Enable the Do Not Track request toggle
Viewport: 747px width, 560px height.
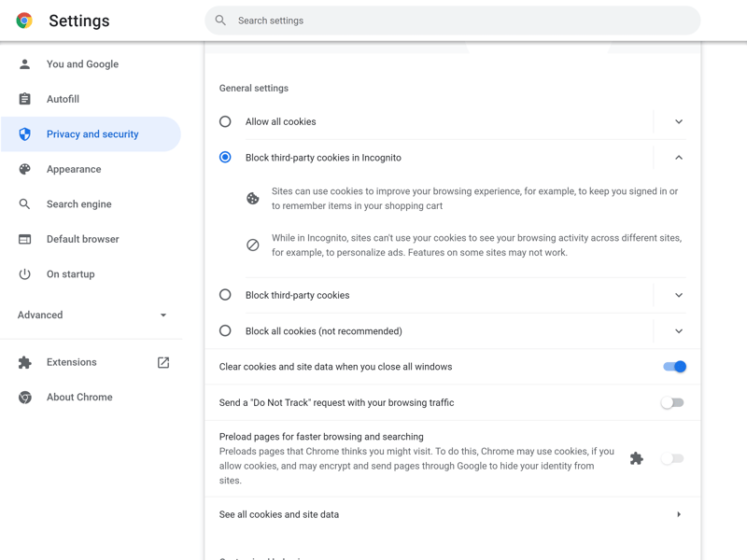point(672,403)
